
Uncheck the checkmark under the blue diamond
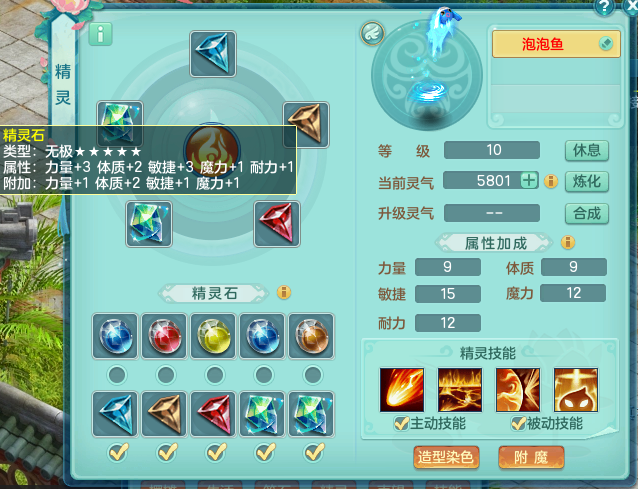coord(118,452)
